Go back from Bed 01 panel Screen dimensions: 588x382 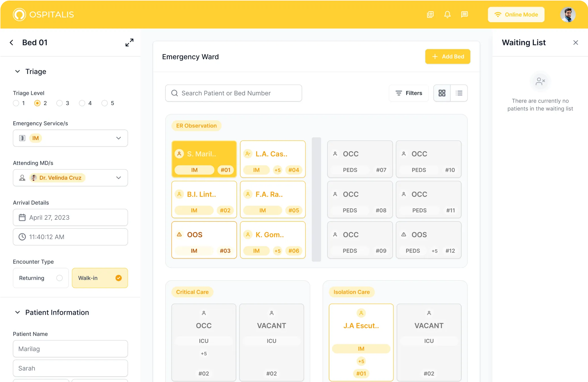(x=11, y=43)
